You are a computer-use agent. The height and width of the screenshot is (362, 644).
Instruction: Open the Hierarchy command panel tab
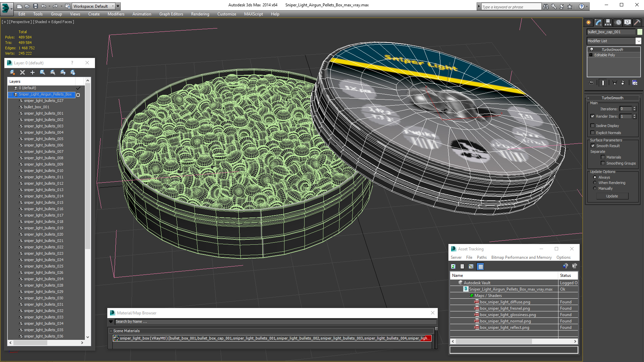pos(608,22)
